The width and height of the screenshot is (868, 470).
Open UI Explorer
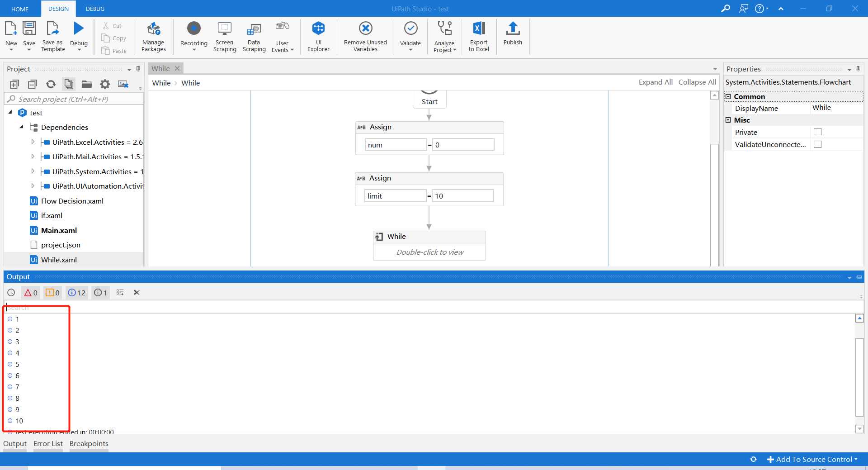coord(318,36)
